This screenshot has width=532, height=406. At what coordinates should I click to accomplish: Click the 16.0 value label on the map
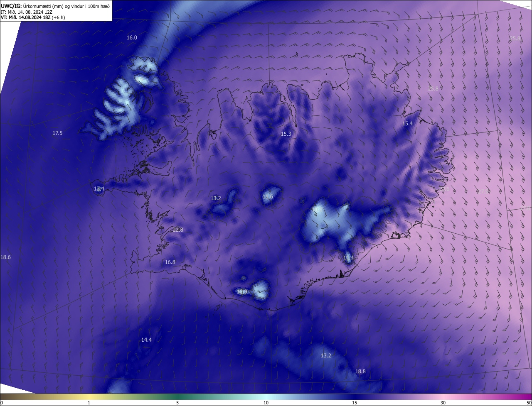click(132, 37)
